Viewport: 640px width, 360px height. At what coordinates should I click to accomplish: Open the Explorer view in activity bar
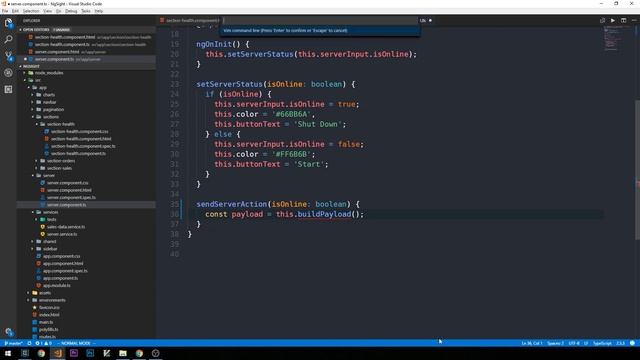click(x=8, y=22)
